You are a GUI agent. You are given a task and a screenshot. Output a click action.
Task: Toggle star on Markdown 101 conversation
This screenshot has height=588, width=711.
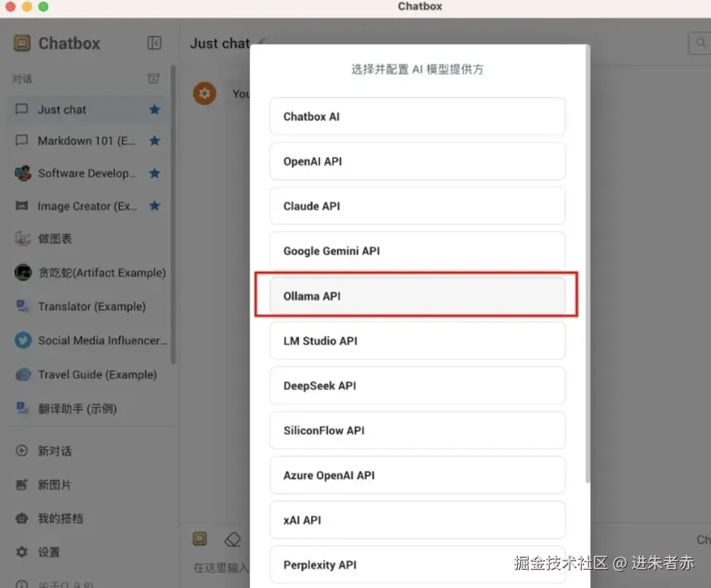[x=155, y=141]
